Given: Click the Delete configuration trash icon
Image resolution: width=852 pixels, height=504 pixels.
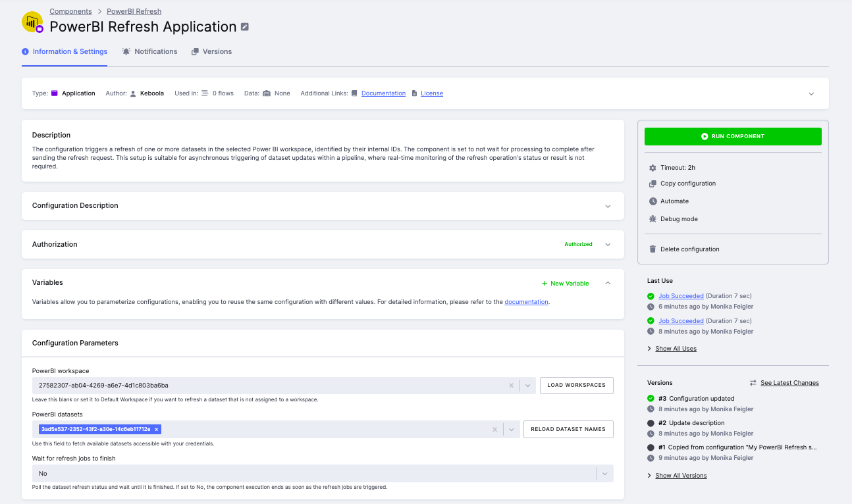Looking at the screenshot, I should click(652, 249).
